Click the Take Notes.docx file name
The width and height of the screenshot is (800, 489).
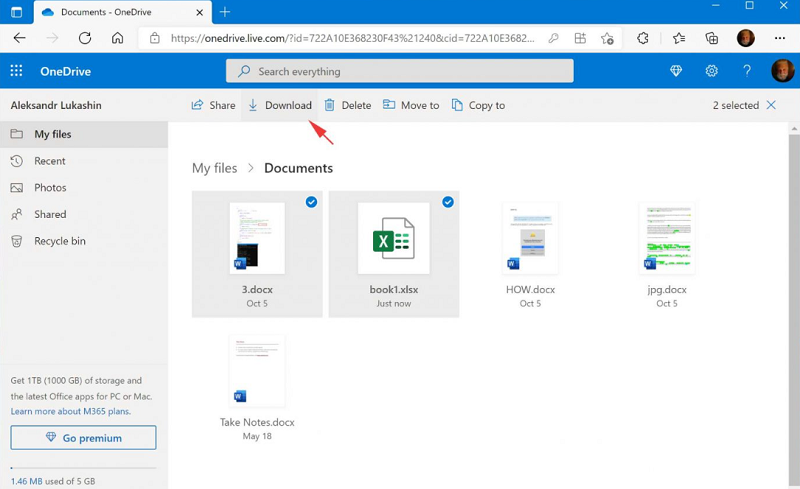coord(257,422)
